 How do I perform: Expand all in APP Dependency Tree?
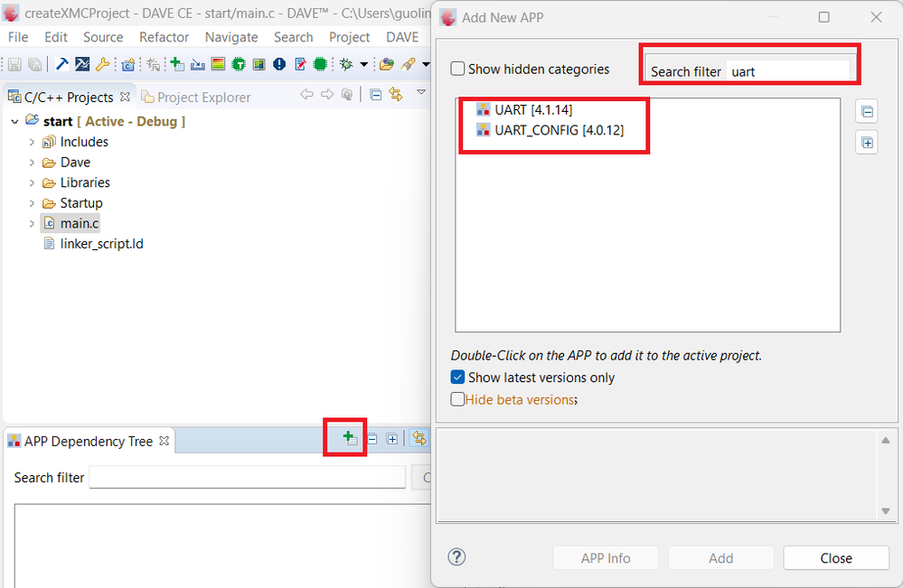392,439
